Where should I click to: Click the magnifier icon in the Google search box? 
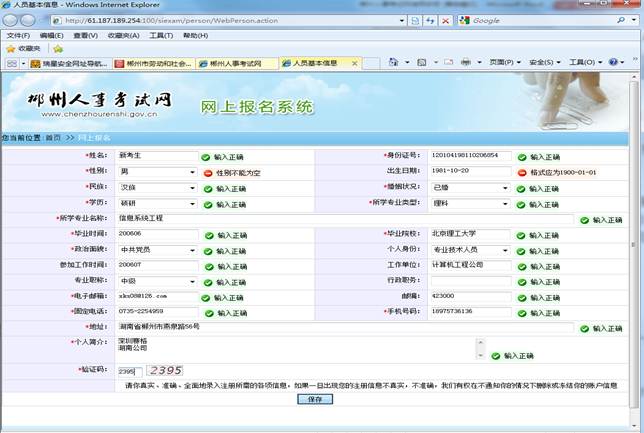point(621,20)
